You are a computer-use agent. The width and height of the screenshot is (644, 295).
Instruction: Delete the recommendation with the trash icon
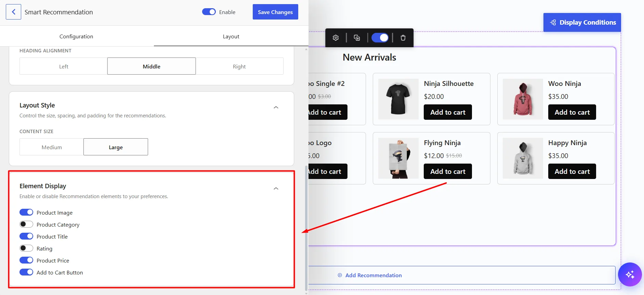403,38
